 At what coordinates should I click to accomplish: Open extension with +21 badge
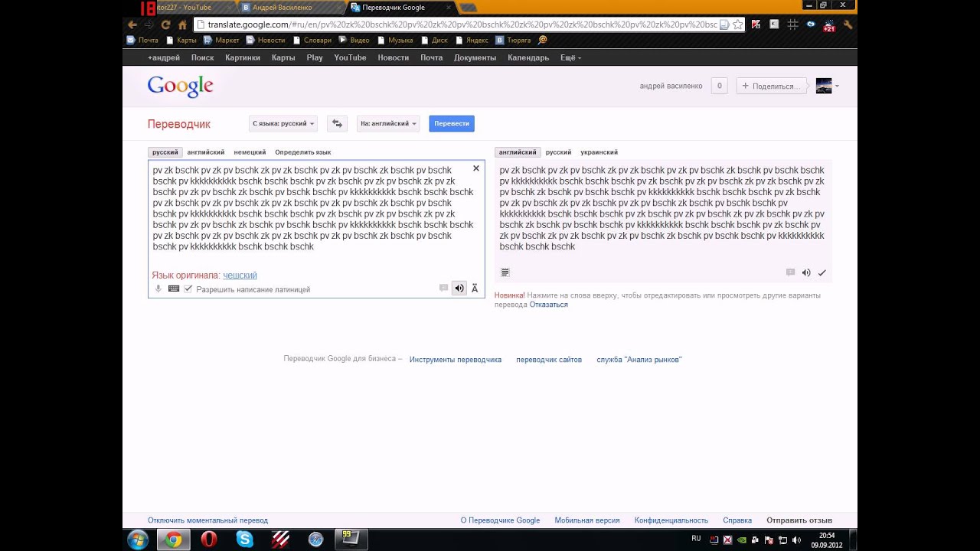[829, 25]
